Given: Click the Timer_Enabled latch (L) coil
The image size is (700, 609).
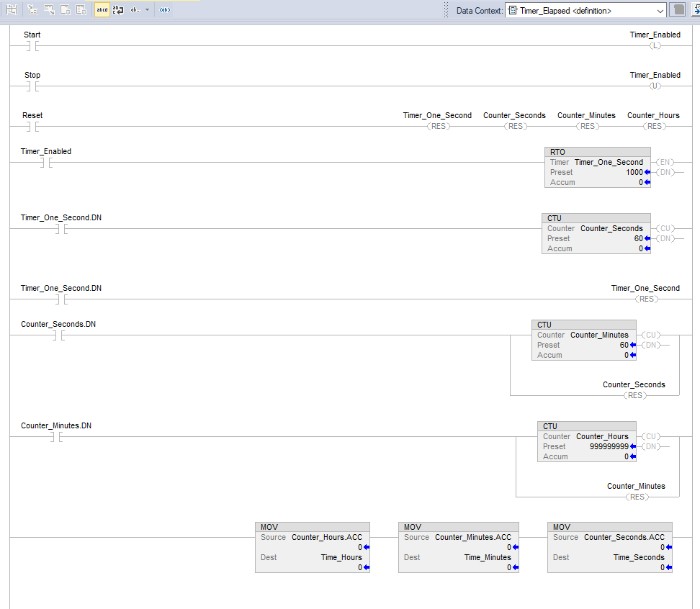Looking at the screenshot, I should click(654, 46).
